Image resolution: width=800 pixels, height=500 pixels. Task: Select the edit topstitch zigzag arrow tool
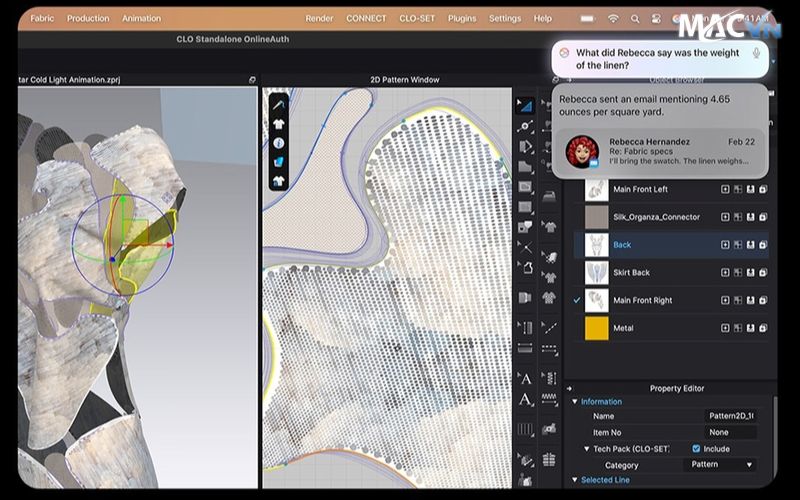pos(549,378)
